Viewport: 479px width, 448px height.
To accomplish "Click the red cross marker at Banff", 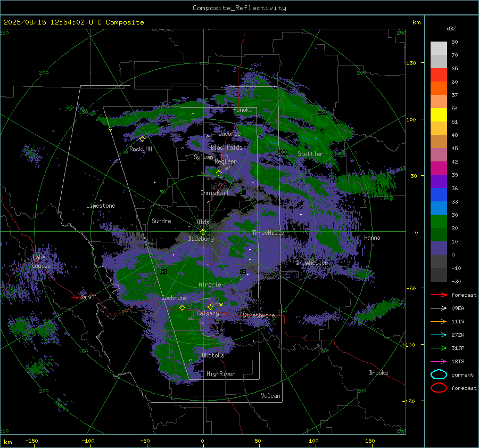I will (76, 297).
